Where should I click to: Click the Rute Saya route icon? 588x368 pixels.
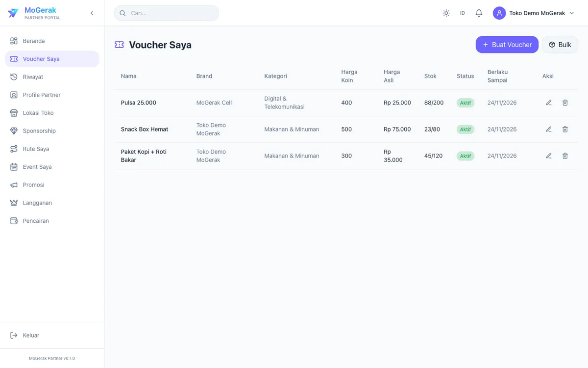click(14, 149)
